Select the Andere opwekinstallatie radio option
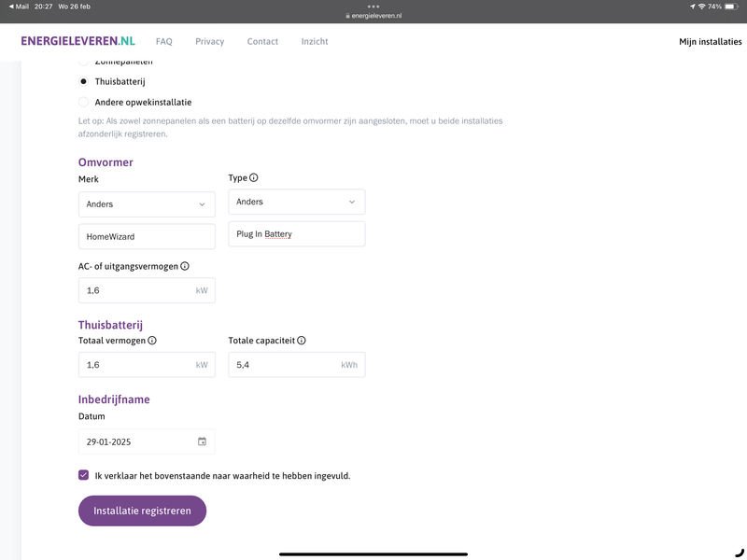This screenshot has height=560, width=747. click(84, 102)
